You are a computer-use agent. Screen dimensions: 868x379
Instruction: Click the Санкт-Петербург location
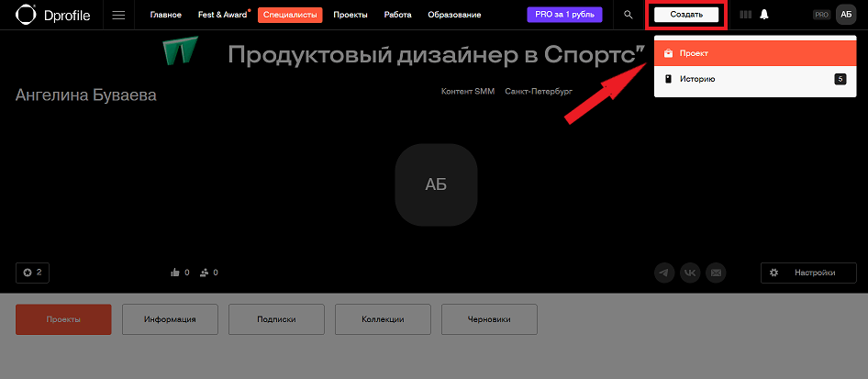tap(539, 91)
